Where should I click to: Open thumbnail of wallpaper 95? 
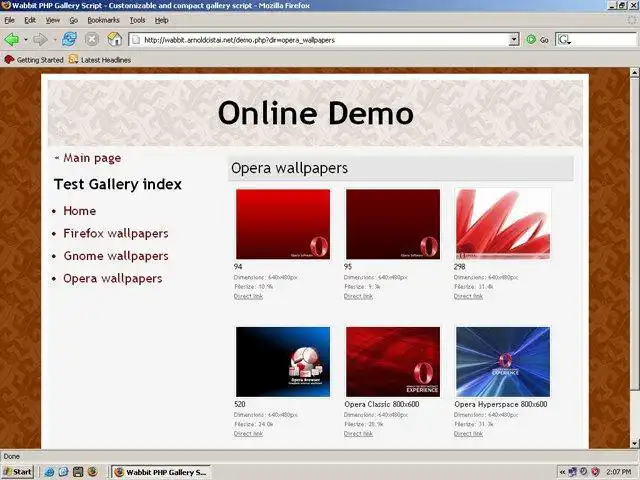[393, 224]
